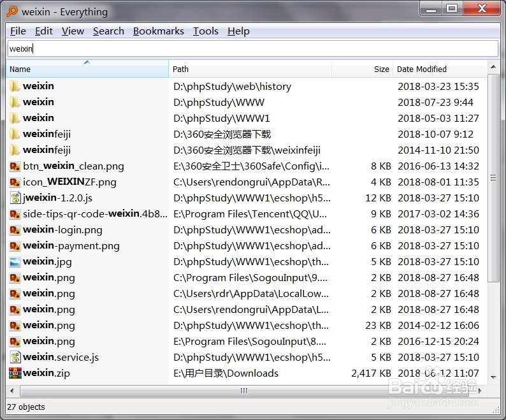Open the Tools menu

[x=206, y=31]
